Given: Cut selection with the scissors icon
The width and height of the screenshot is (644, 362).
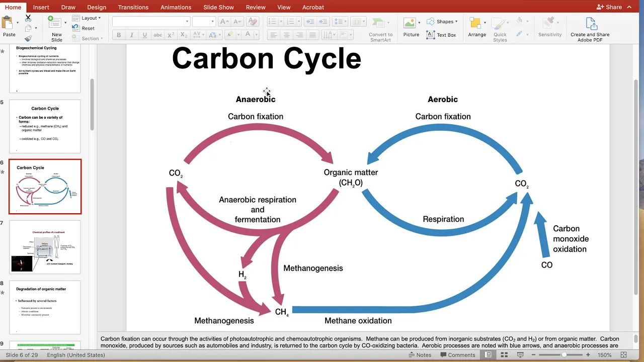Looking at the screenshot, I should click(x=28, y=19).
